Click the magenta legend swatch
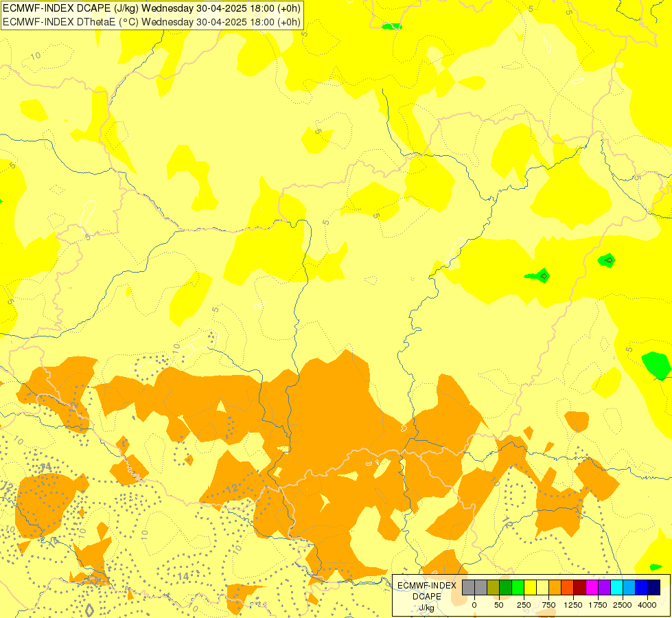 [592, 587]
